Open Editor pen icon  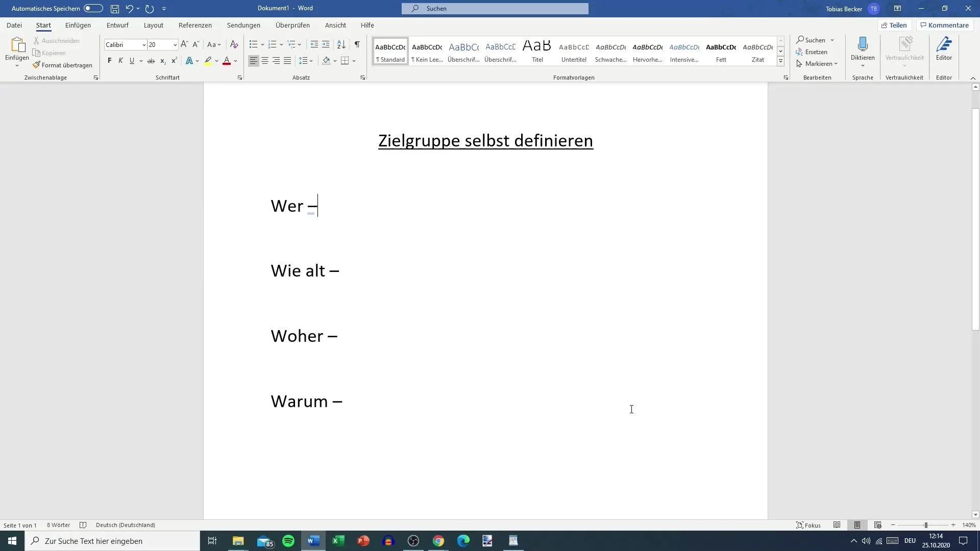(x=944, y=49)
